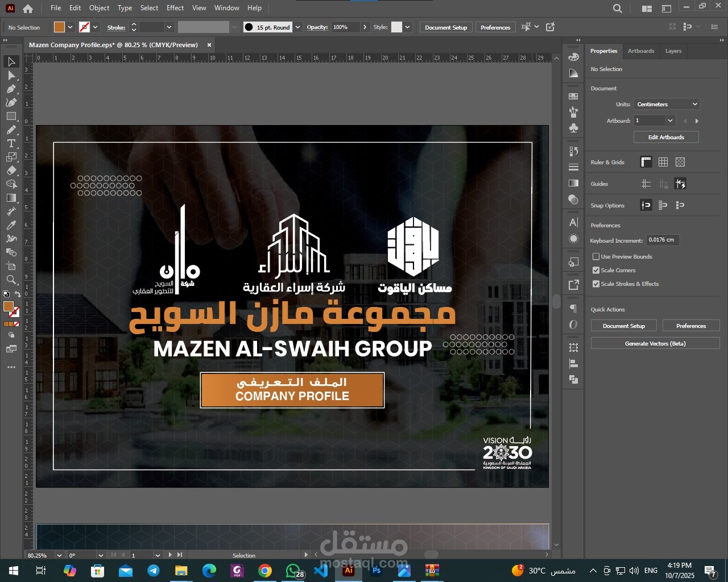Open the Swatches panel icon
Viewport: 728px width, 582px height.
(x=573, y=97)
